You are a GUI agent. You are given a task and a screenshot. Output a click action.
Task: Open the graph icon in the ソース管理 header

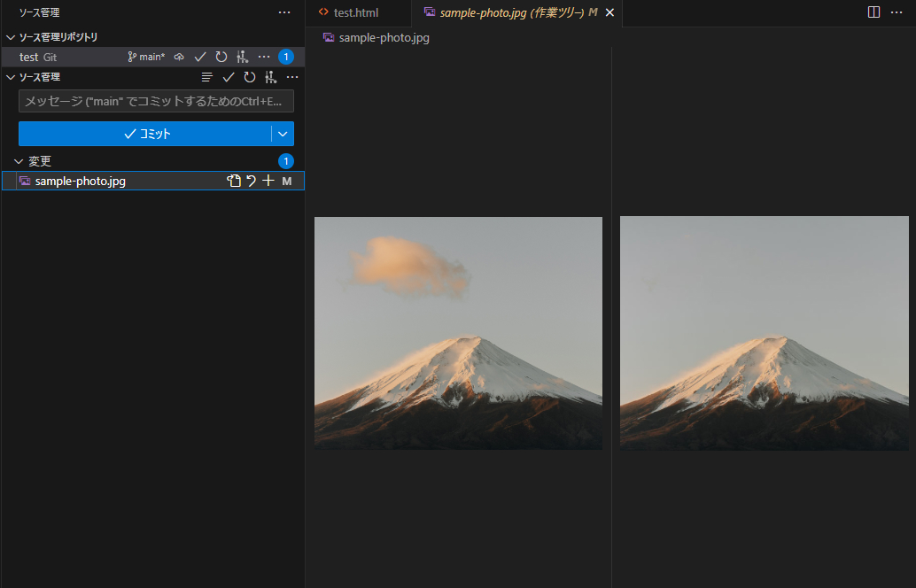pyautogui.click(x=270, y=77)
